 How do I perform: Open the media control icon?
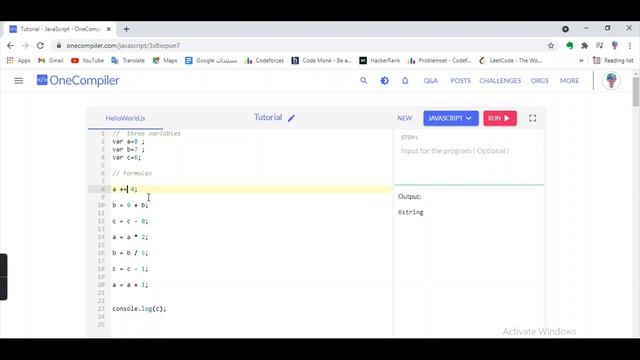click(x=599, y=45)
